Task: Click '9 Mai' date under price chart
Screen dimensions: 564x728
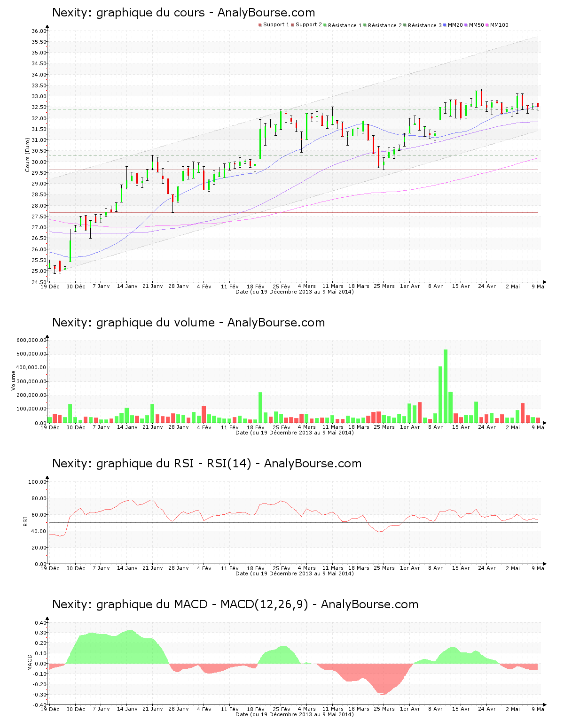Action: point(539,286)
